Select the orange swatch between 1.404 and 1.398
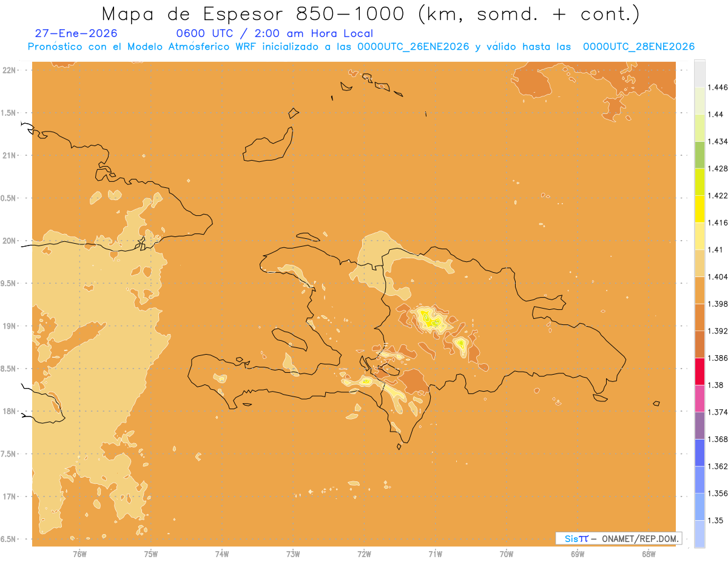The image size is (728, 562). pos(699,290)
